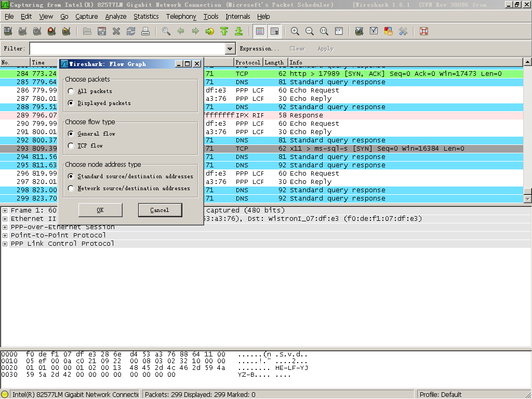The image size is (532, 399).
Task: Find a packet magnifier icon
Action: click(166, 31)
